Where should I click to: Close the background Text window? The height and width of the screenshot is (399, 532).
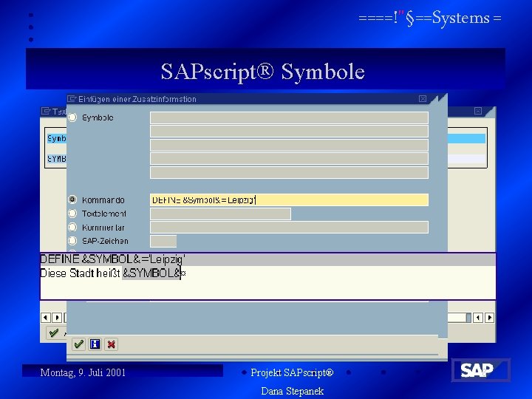478,111
